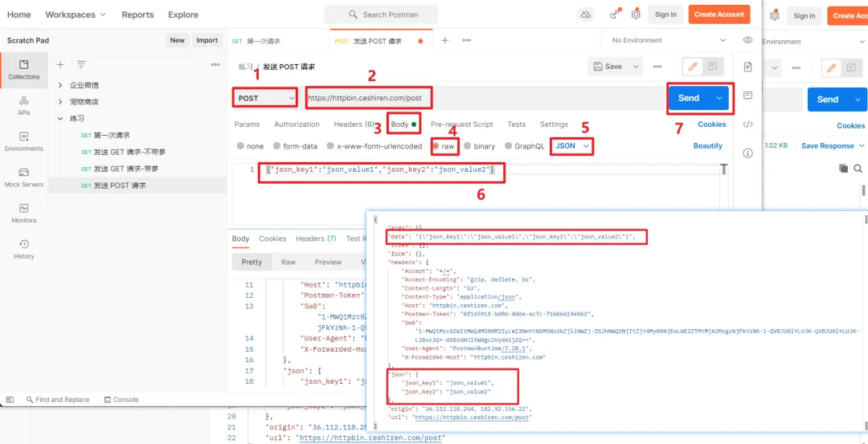
Task: Open the Send button dropdown arrow
Action: 719,99
